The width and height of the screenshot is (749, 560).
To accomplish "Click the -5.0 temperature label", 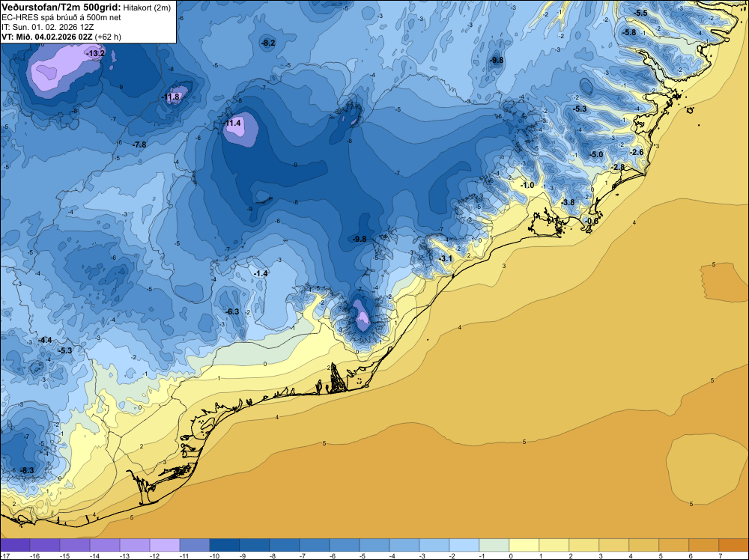I will point(596,155).
